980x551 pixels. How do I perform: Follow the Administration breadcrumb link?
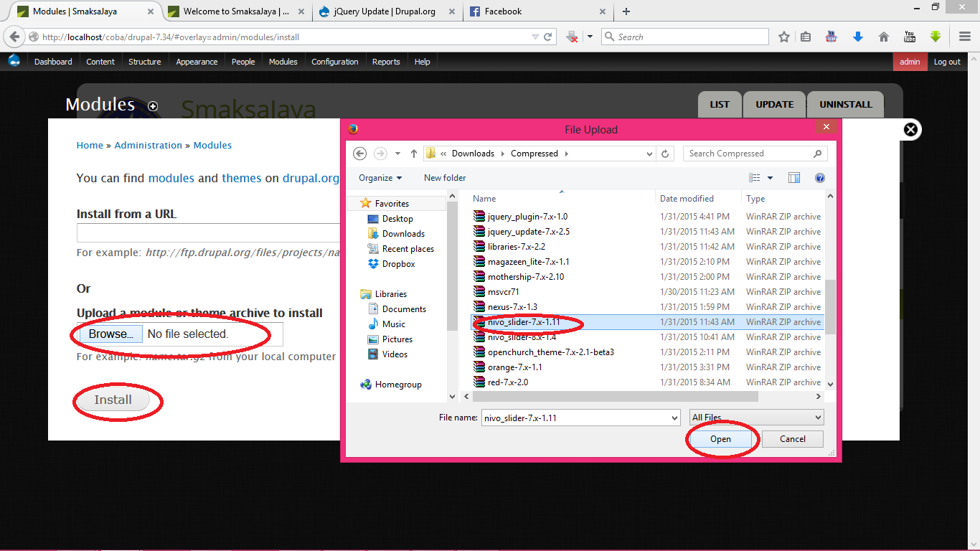[149, 145]
